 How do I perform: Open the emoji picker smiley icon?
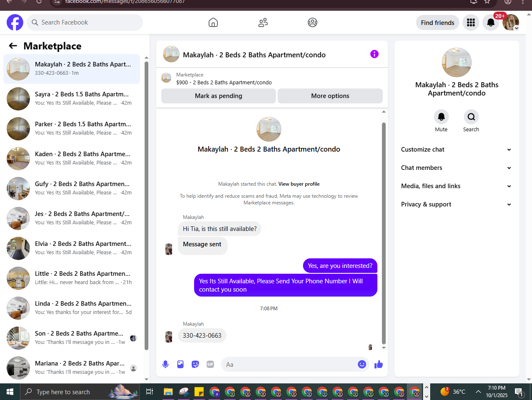click(362, 364)
